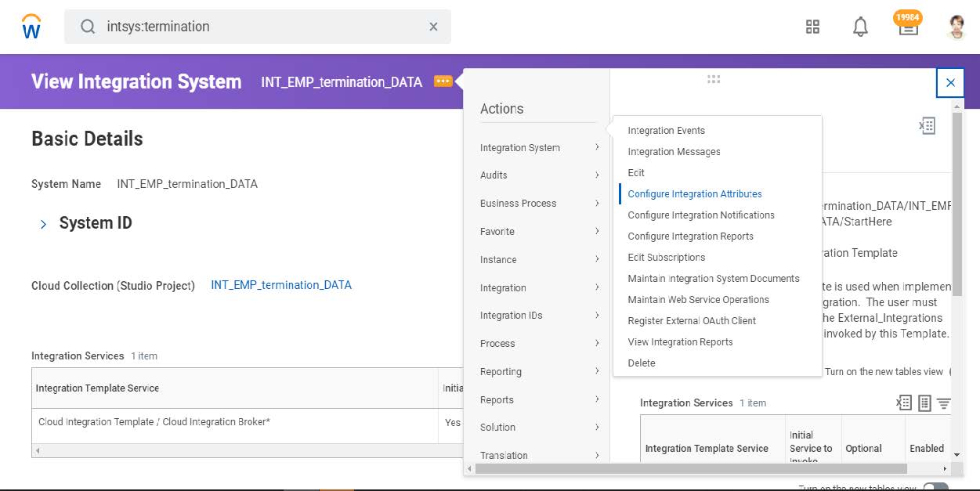This screenshot has height=491, width=980.
Task: Expand Integration System actions submenu
Action: point(541,147)
